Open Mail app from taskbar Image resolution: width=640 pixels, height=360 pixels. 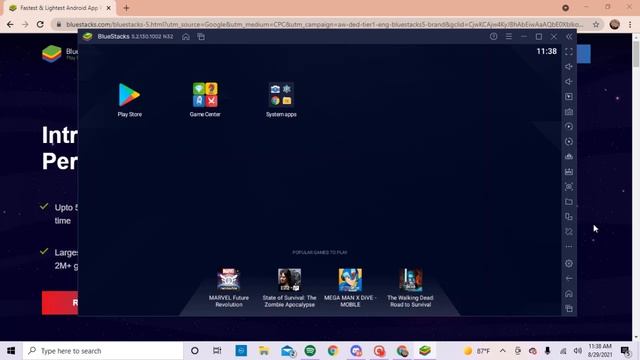pos(287,351)
